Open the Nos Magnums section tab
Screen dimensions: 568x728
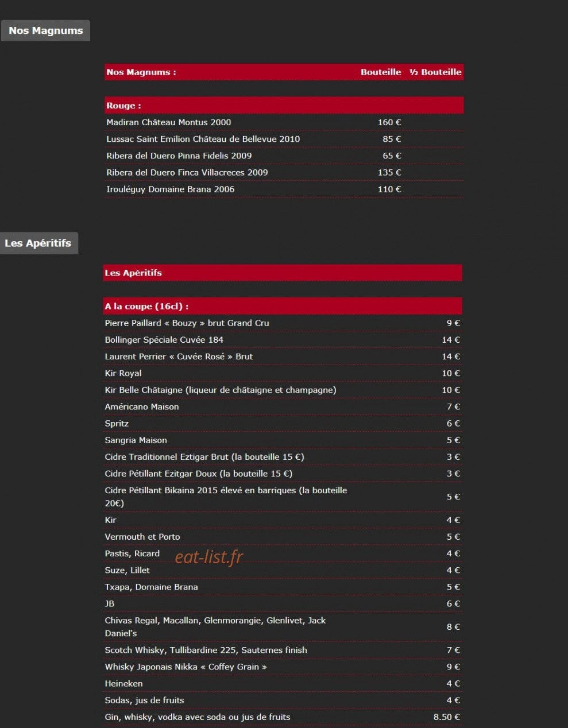pos(45,30)
